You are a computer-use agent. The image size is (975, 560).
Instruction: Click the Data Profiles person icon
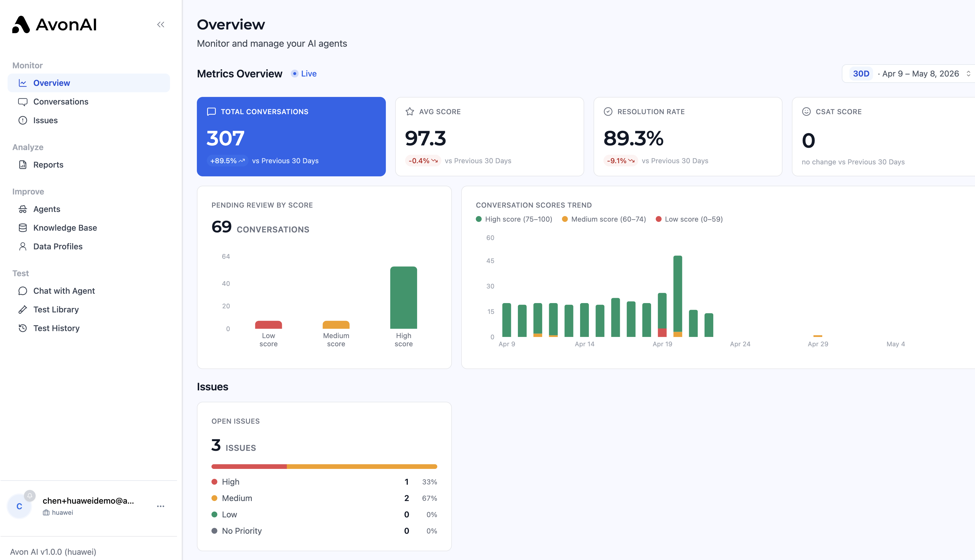pos(23,246)
